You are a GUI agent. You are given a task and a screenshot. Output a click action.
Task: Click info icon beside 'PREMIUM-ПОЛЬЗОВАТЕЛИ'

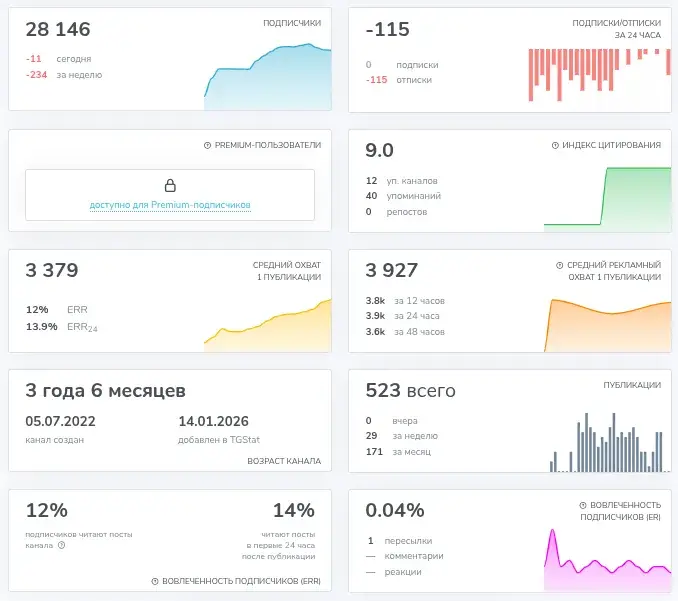[x=208, y=146]
